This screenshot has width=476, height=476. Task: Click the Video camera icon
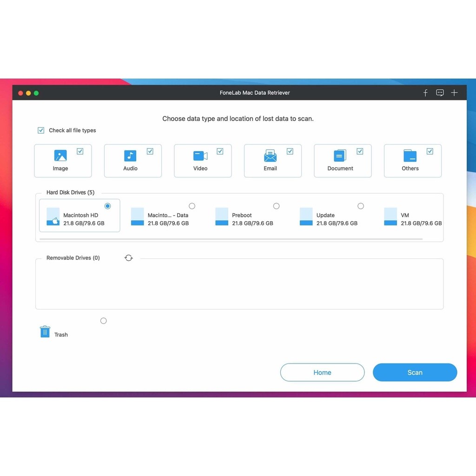click(200, 156)
